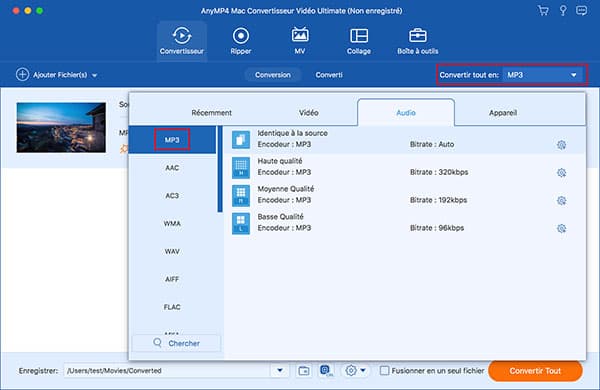Click the hardware acceleration icon
Image resolution: width=600 pixels, height=390 pixels.
pyautogui.click(x=326, y=370)
